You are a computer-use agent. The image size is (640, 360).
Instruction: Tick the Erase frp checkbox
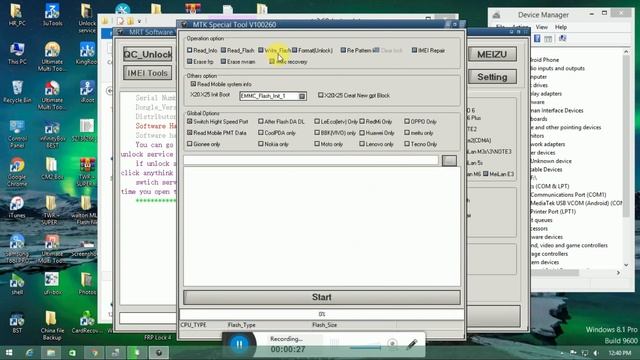point(189,62)
